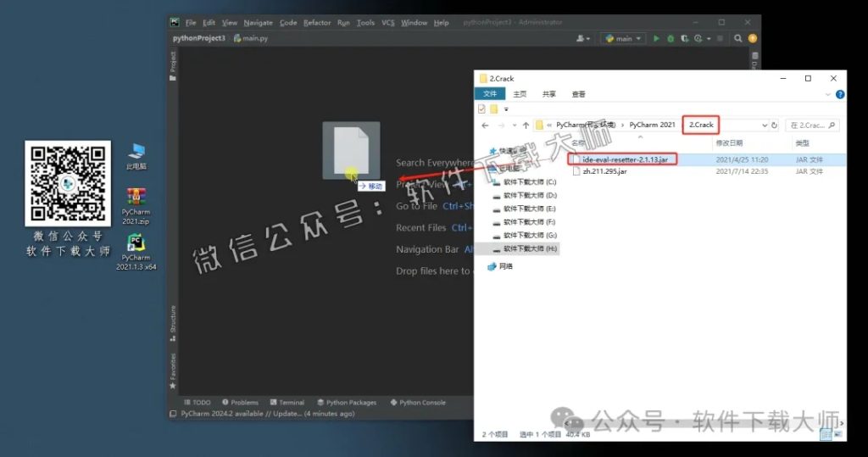Image resolution: width=868 pixels, height=457 pixels.
Task: Select PyCharm 2021.zip desktop icon
Action: 136,206
